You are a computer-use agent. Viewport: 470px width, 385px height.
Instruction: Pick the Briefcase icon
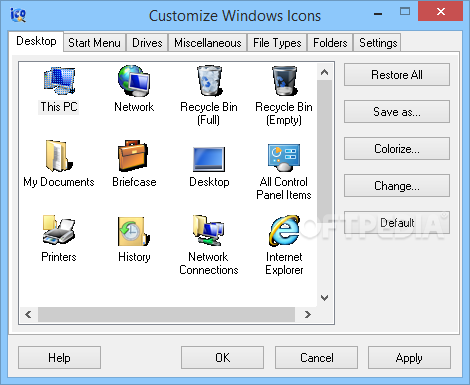tap(133, 156)
